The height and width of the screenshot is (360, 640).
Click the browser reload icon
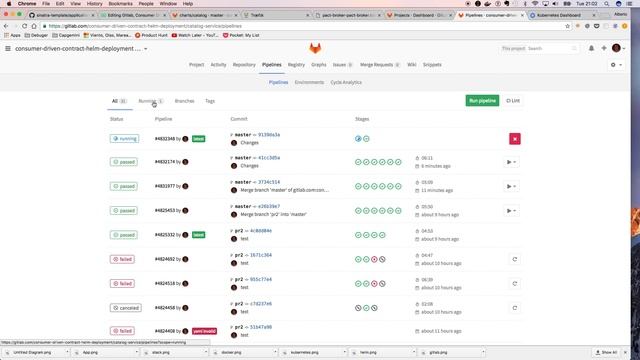[x=24, y=26]
